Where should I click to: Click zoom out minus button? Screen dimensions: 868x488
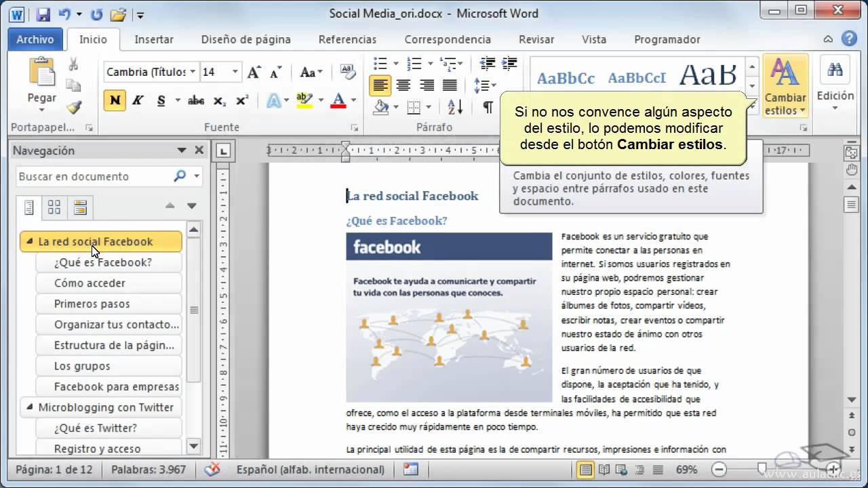pyautogui.click(x=719, y=469)
